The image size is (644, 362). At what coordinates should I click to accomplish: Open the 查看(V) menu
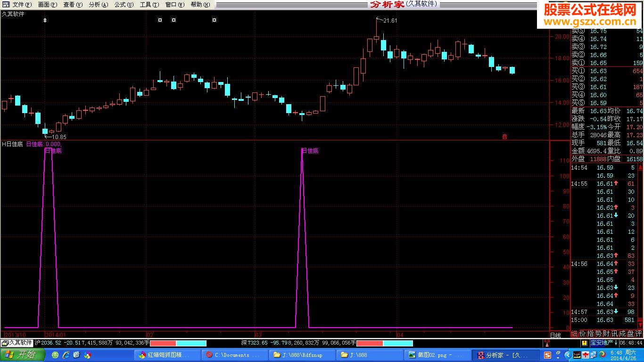(x=73, y=5)
